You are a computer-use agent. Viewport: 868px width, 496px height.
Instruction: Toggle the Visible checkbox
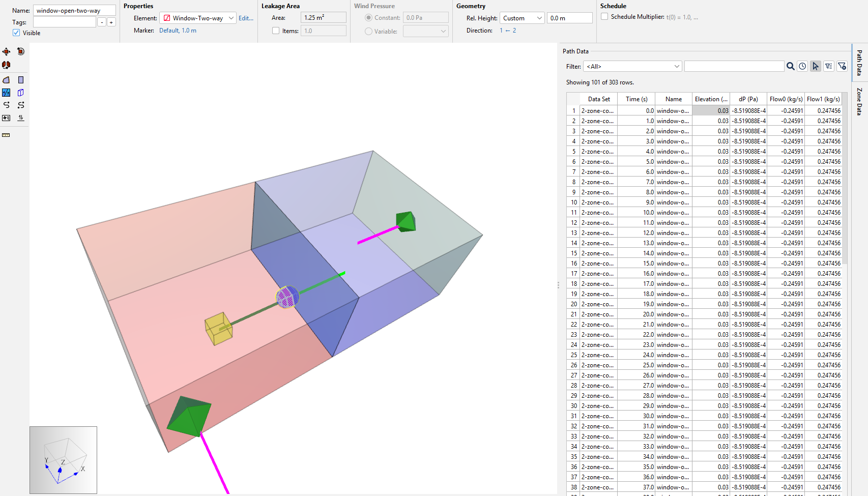[16, 33]
